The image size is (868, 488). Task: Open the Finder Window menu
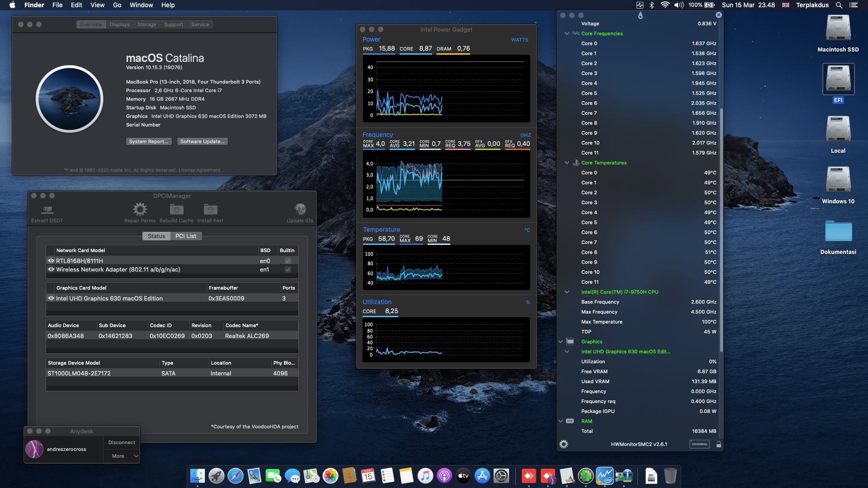pos(142,5)
